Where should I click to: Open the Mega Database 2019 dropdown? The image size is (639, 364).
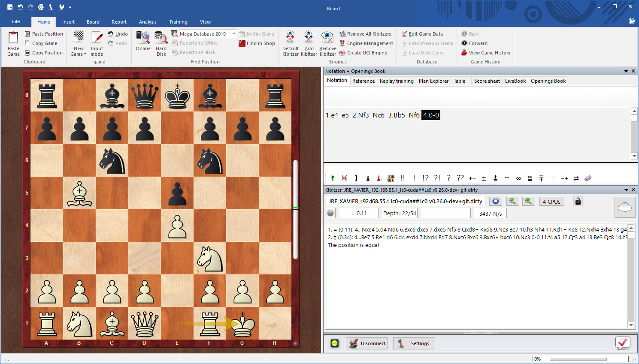(x=234, y=34)
